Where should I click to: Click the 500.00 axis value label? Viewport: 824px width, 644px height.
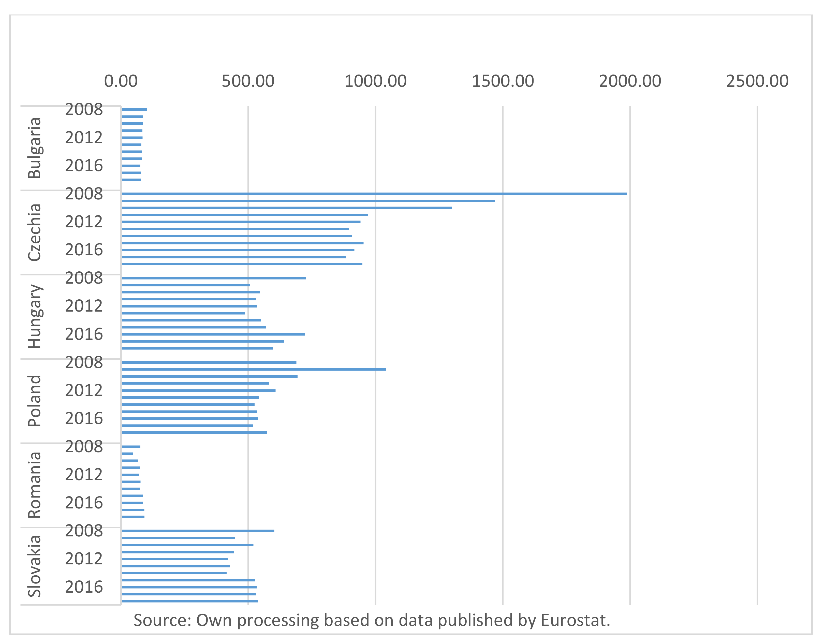pyautogui.click(x=248, y=81)
